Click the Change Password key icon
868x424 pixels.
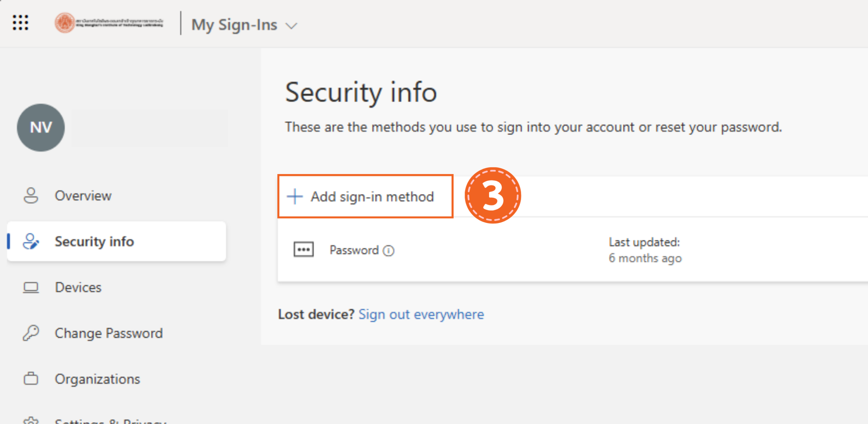[31, 333]
